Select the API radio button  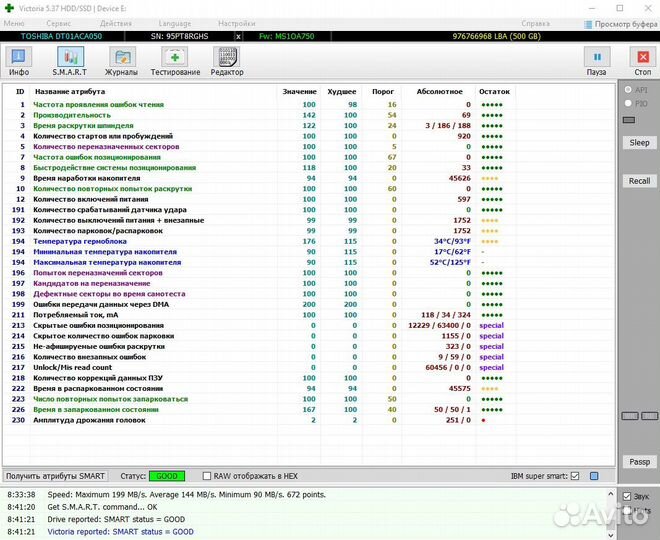pos(628,90)
